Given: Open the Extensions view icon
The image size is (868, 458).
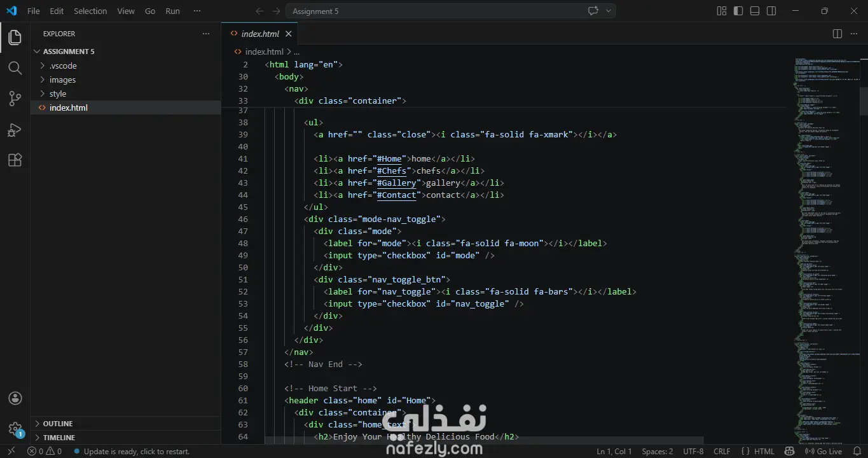Looking at the screenshot, I should tap(15, 160).
